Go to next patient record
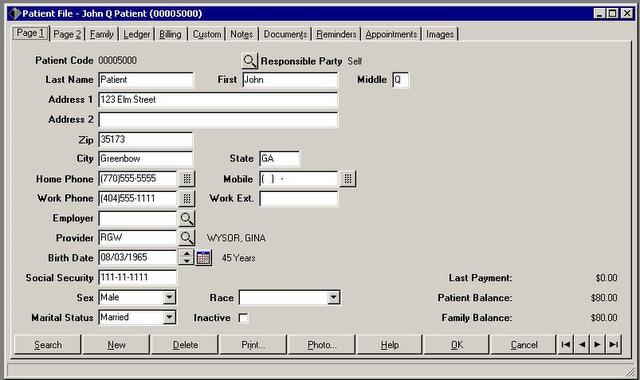Screen dimensions: 640x380 (598, 344)
